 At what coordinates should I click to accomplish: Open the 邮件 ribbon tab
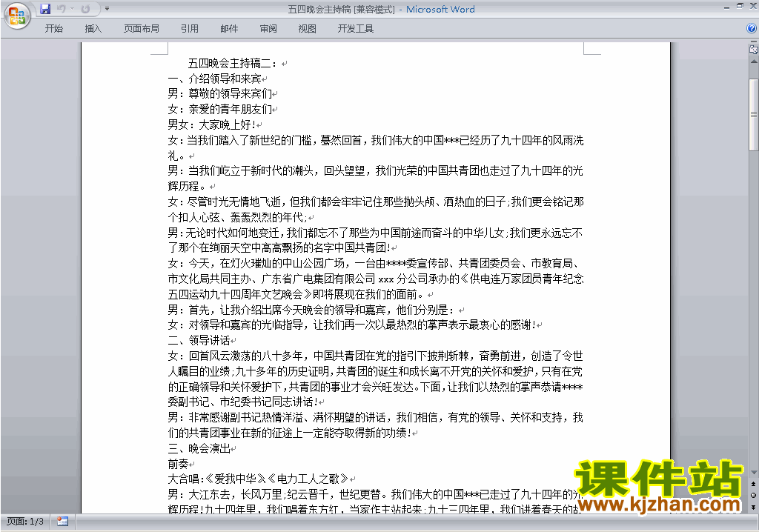(x=229, y=29)
